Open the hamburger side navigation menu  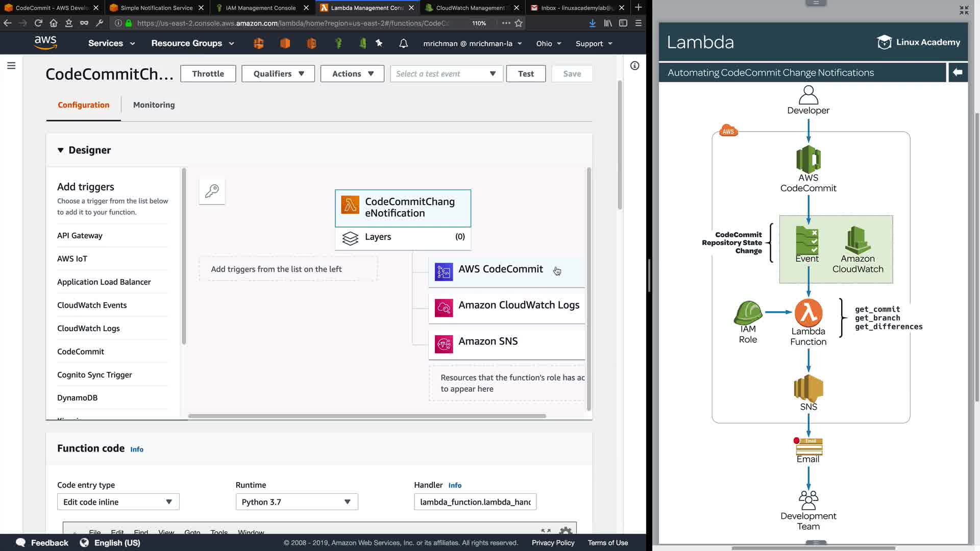point(11,66)
